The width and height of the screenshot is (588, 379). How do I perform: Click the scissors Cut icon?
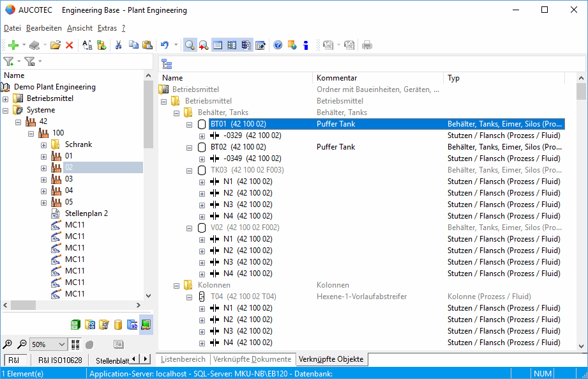118,45
